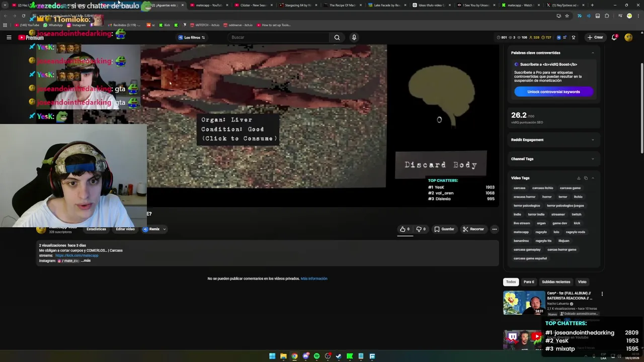
Task: Click the 'carcass itchio' video tag
Action: [x=542, y=188]
